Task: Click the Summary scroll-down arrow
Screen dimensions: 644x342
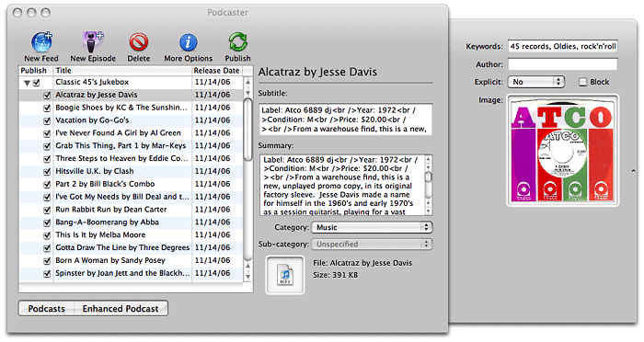Action: click(429, 211)
